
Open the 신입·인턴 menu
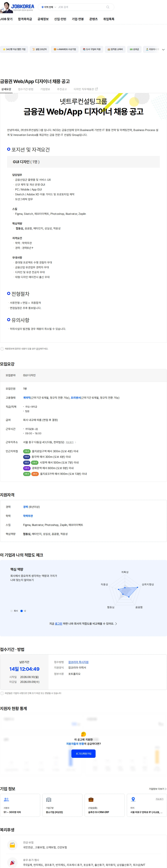click(60, 19)
